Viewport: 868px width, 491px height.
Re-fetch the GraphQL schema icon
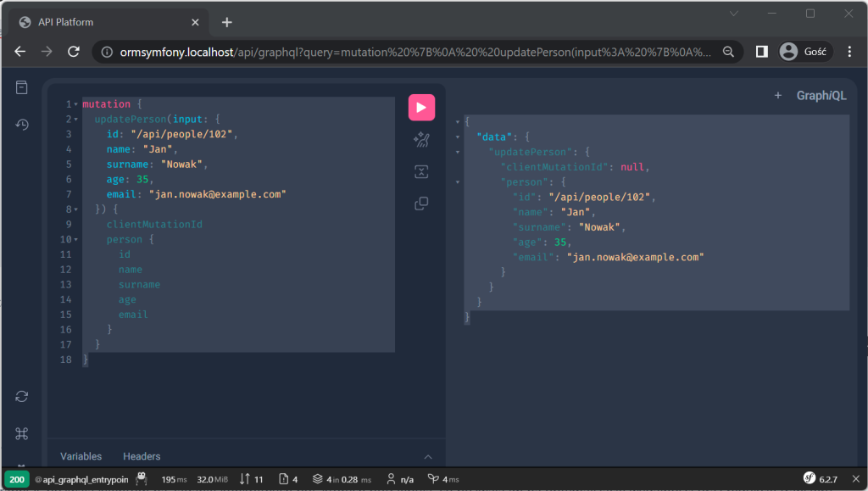pyautogui.click(x=21, y=396)
